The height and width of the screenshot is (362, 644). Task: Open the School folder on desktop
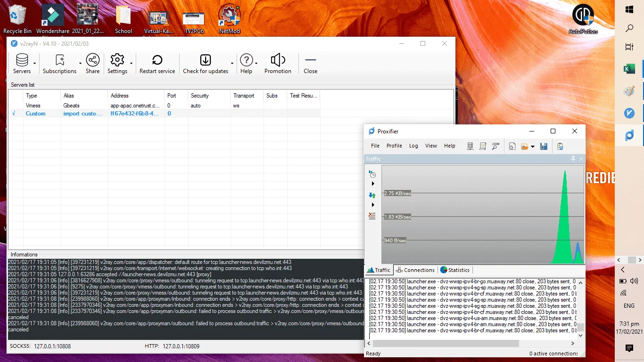pyautogui.click(x=124, y=19)
